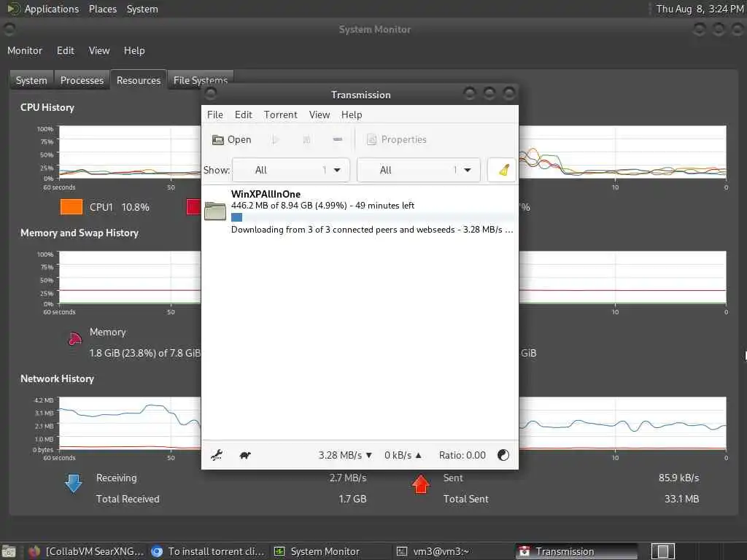The width and height of the screenshot is (747, 560).
Task: Open System Monitor's Help menu
Action: [134, 50]
